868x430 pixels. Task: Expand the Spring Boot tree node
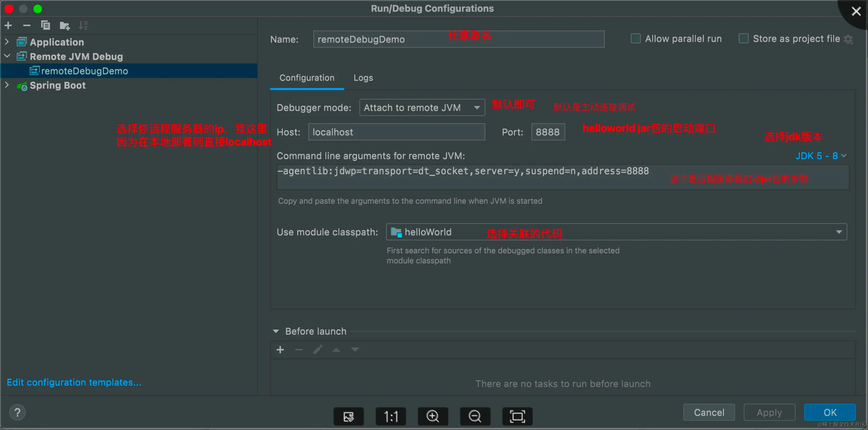pos(7,85)
